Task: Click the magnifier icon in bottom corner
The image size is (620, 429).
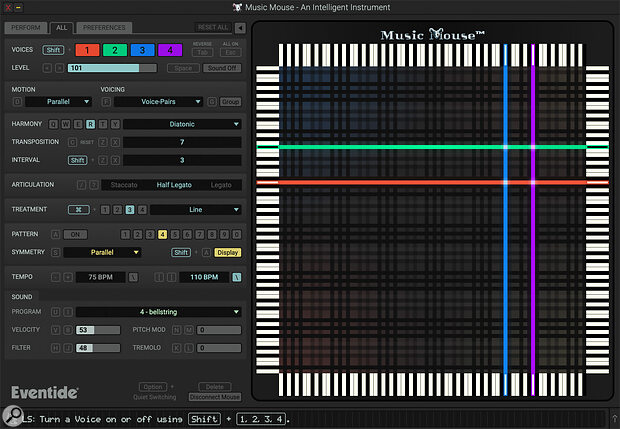Action: (x=13, y=415)
